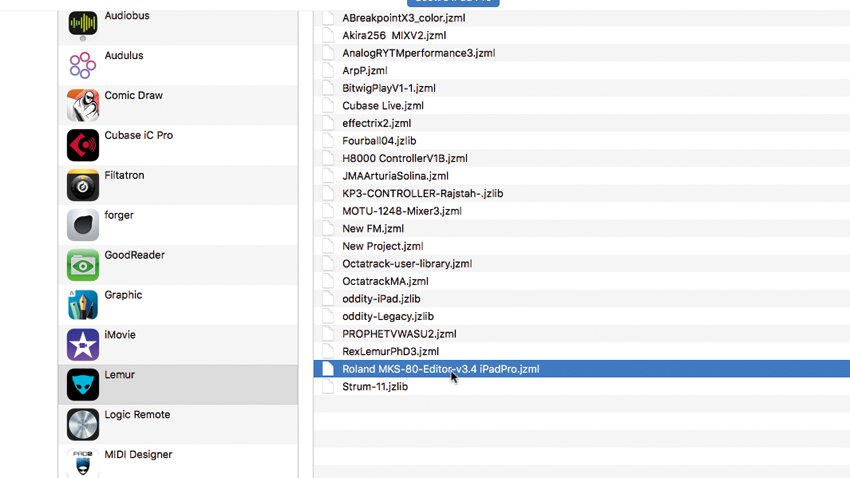
Task: Click file icon beside oddity-iPad.jzlib
Action: pyautogui.click(x=327, y=299)
